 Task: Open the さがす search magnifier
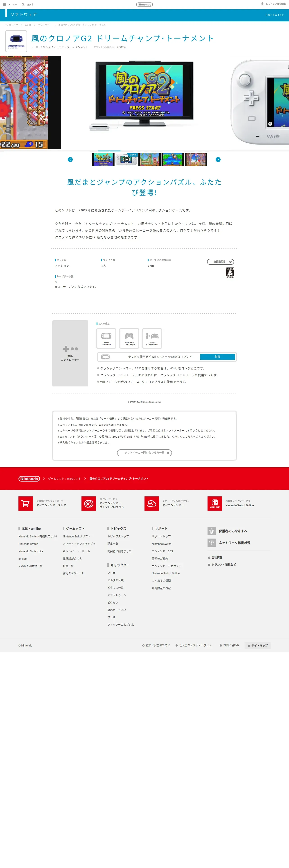click(23, 4)
